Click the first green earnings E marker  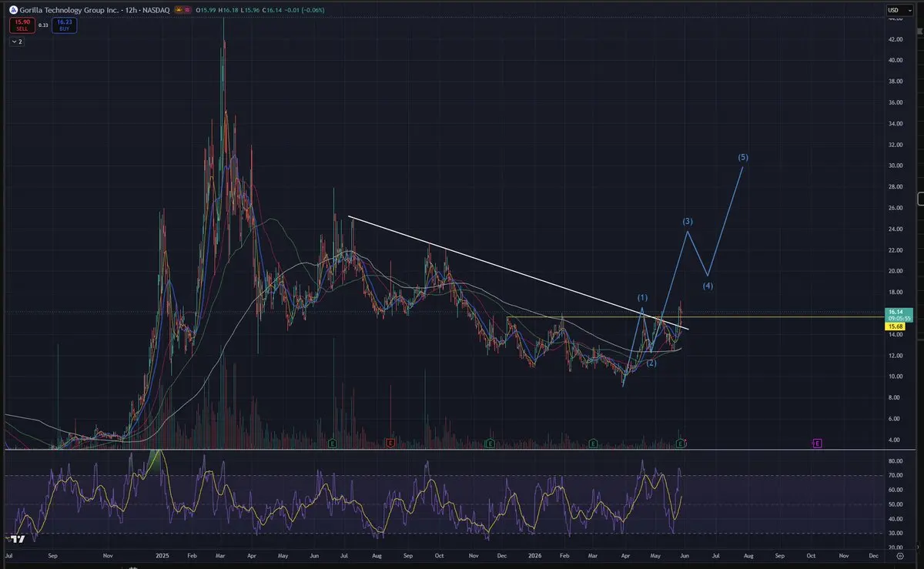click(x=333, y=443)
